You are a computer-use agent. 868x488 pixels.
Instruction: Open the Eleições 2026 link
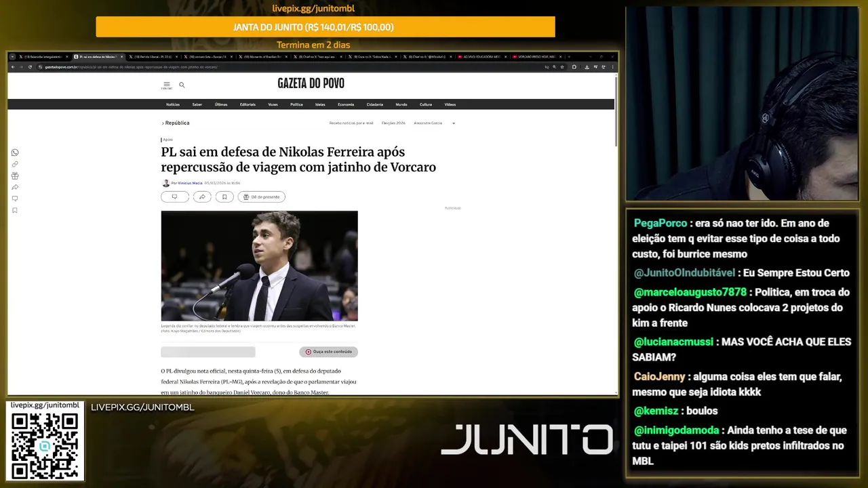[x=393, y=123]
